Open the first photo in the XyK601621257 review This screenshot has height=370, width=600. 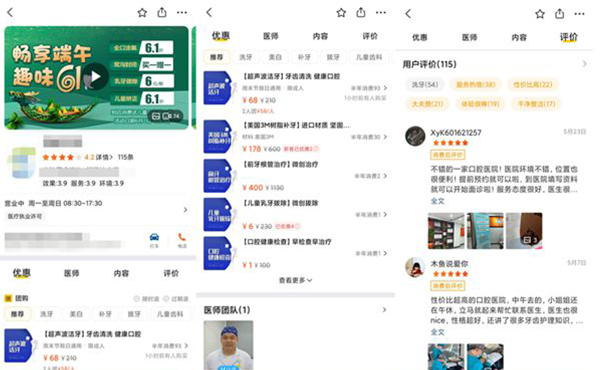coord(446,231)
